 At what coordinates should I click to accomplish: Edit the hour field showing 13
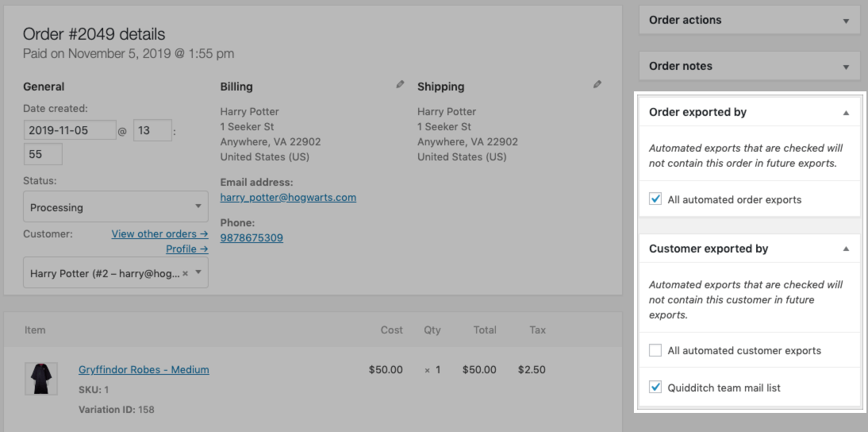(x=152, y=130)
